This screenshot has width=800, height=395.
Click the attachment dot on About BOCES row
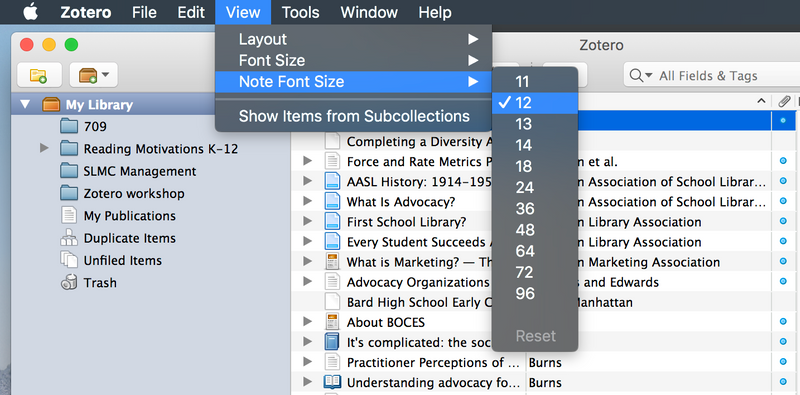[x=783, y=322]
